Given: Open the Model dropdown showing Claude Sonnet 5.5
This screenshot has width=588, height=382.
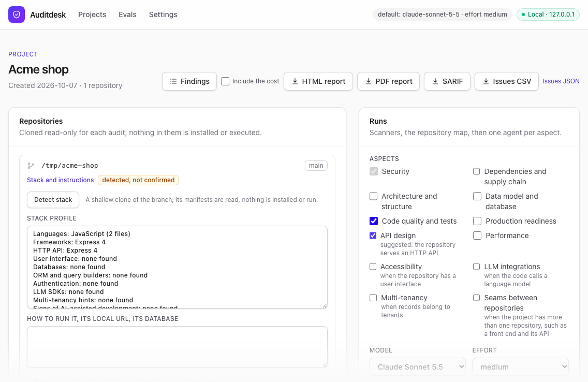Looking at the screenshot, I should click(418, 367).
